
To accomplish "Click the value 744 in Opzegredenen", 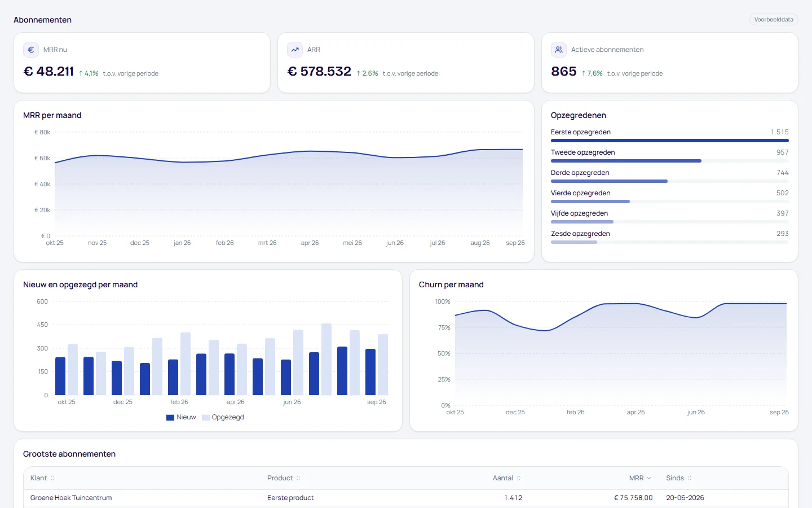I will (x=783, y=173).
